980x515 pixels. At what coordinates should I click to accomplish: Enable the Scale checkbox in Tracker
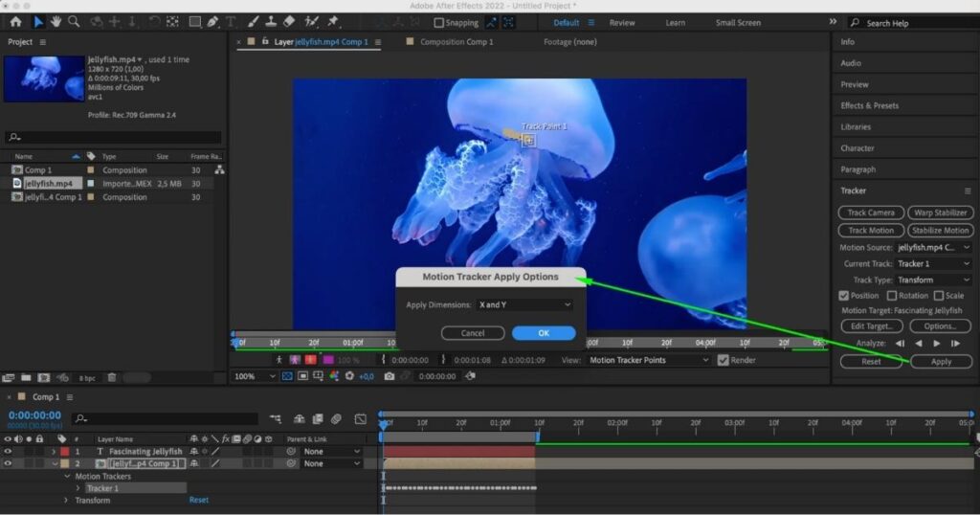click(x=938, y=296)
